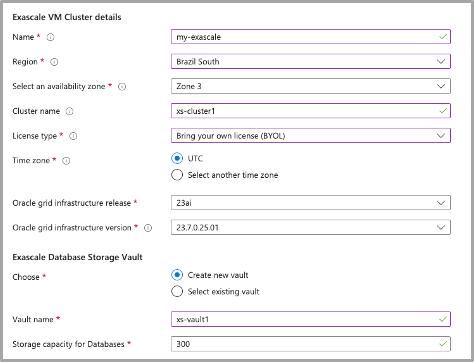
Task: Open the License type dropdown
Action: tap(311, 136)
